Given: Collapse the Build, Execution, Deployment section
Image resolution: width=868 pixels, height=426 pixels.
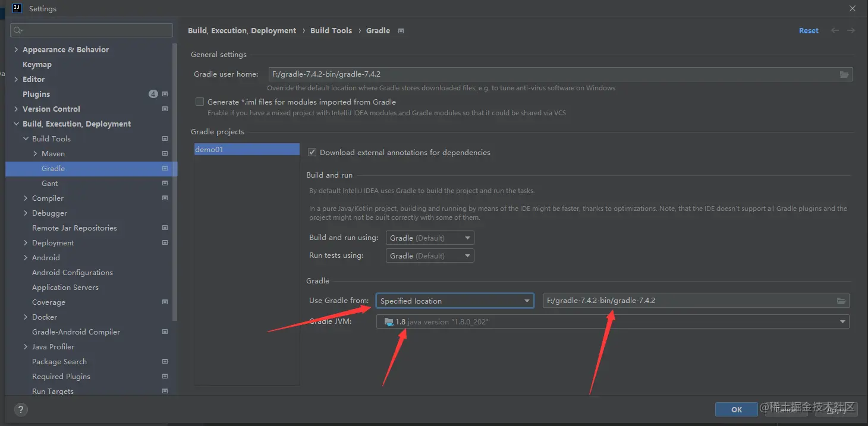Looking at the screenshot, I should coord(16,124).
